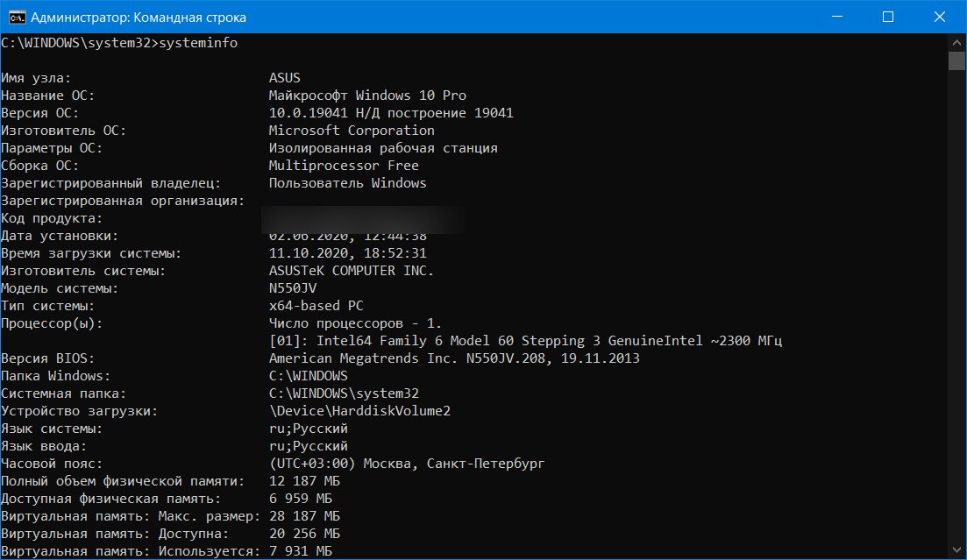
Task: Click the 'Зарегистрированная организация:' label
Action: coord(123,201)
